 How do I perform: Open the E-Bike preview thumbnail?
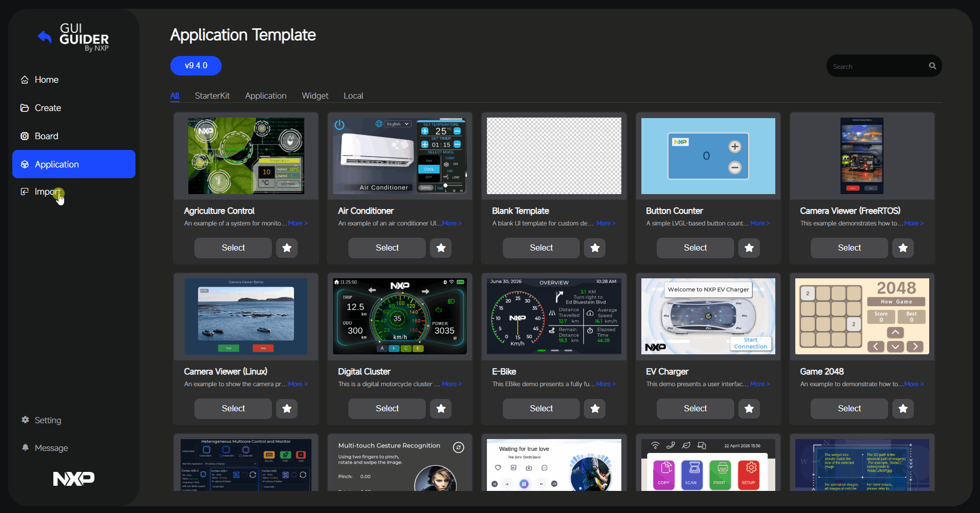point(554,316)
